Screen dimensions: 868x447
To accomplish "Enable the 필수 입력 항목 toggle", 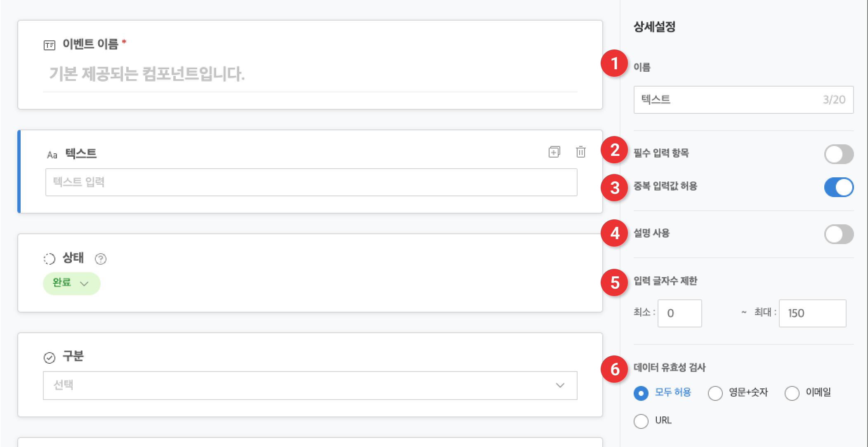I will click(x=838, y=154).
